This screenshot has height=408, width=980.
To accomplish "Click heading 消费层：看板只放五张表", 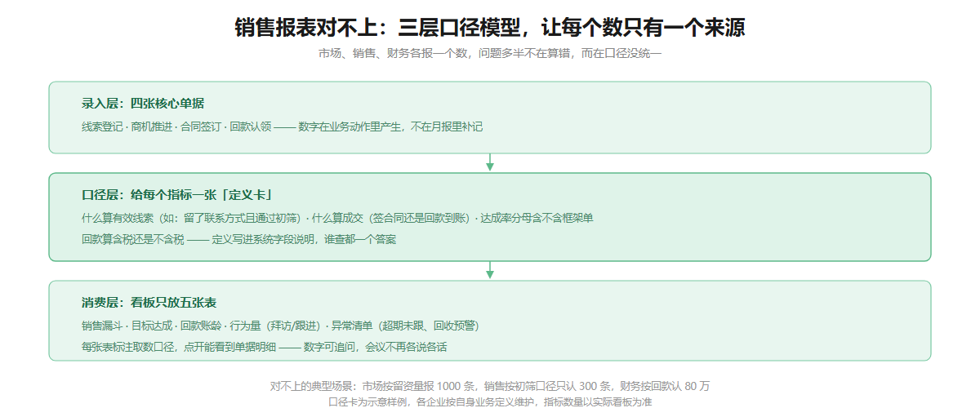I will 149,303.
